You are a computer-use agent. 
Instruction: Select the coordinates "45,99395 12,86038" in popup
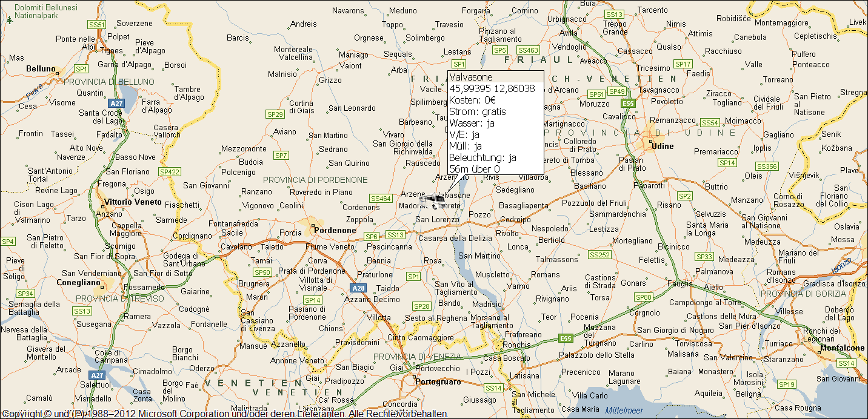(x=492, y=88)
